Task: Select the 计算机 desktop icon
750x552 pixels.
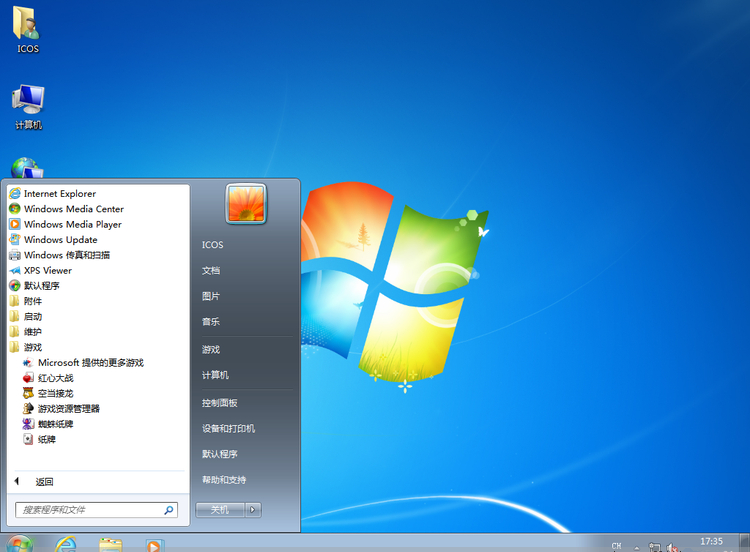Action: (28, 107)
